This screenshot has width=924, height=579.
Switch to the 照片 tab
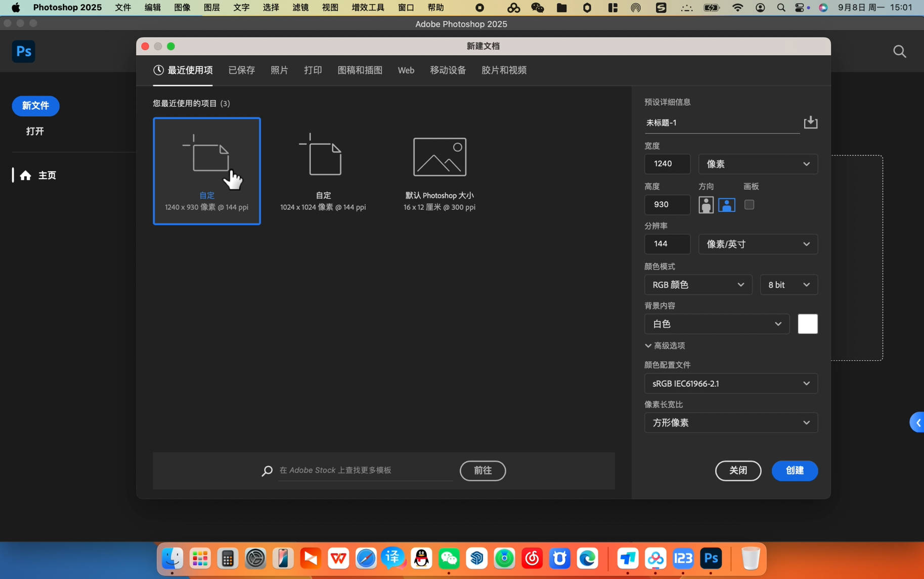point(279,70)
